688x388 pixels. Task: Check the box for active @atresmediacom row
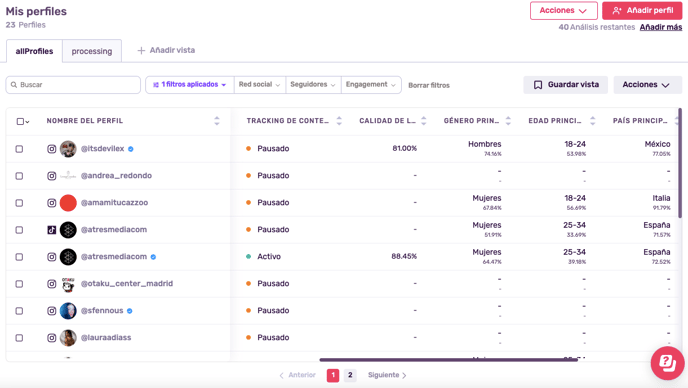pyautogui.click(x=19, y=257)
